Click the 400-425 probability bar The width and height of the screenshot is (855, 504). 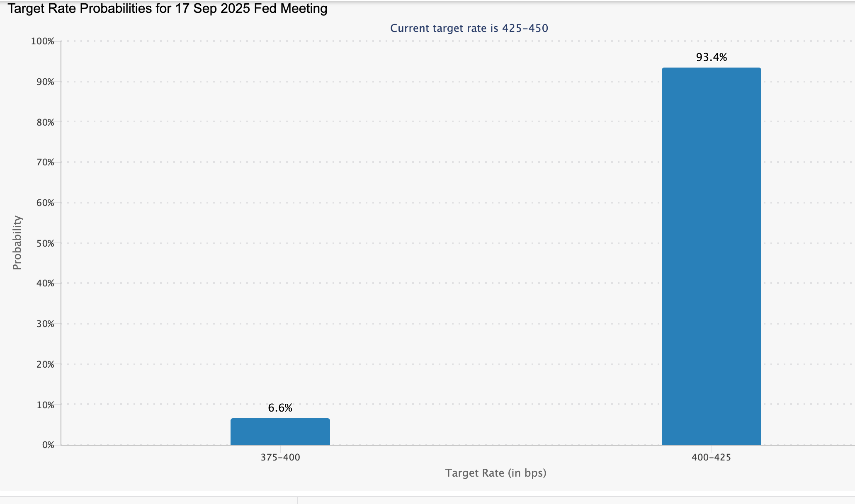coord(711,257)
